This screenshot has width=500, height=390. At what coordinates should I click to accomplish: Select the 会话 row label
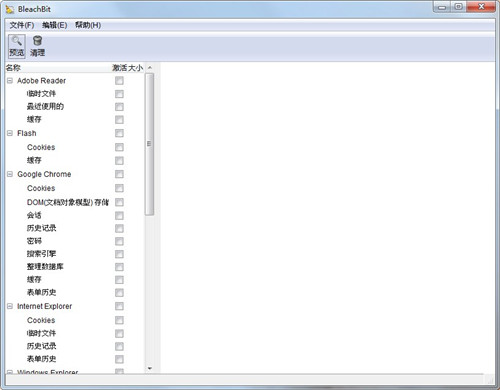[x=34, y=215]
